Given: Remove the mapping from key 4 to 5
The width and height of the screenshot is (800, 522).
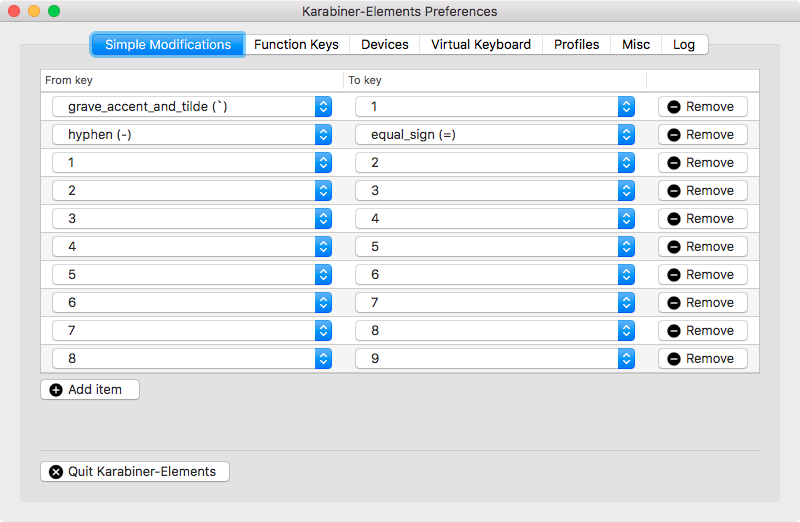Looking at the screenshot, I should click(702, 247).
